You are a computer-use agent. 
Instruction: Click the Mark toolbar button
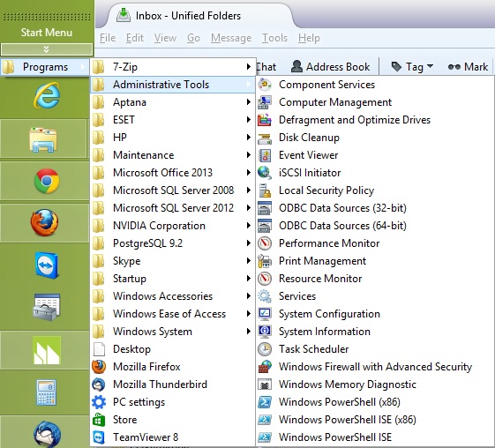click(468, 67)
